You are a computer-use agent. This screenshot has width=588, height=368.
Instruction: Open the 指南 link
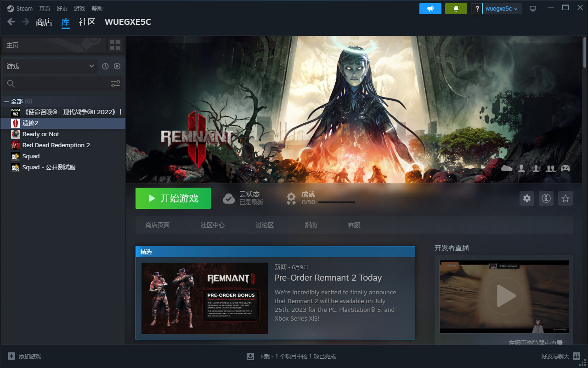[x=311, y=225]
